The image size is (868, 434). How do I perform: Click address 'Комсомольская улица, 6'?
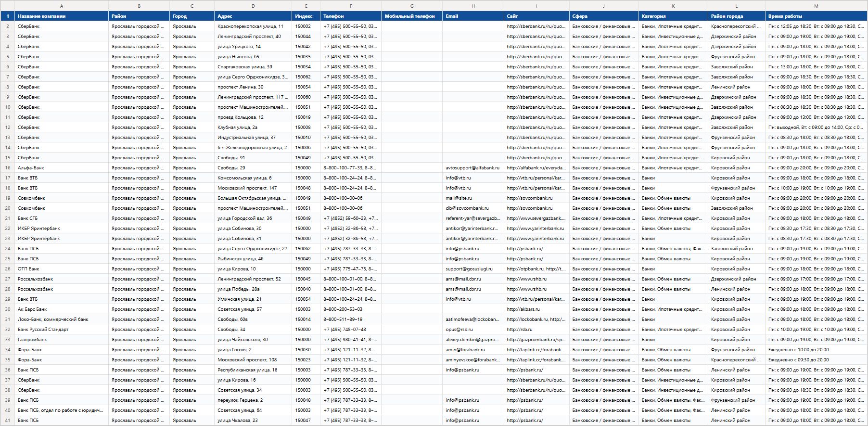[253, 178]
